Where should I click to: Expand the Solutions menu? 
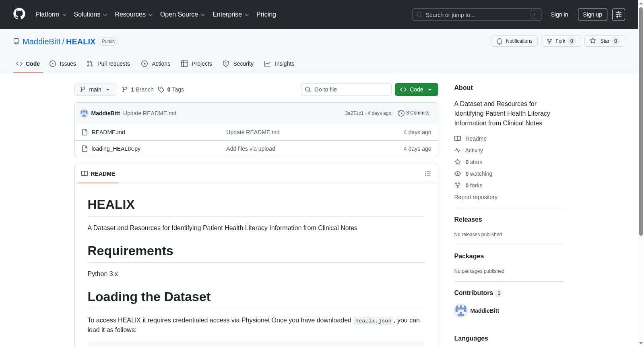point(91,15)
